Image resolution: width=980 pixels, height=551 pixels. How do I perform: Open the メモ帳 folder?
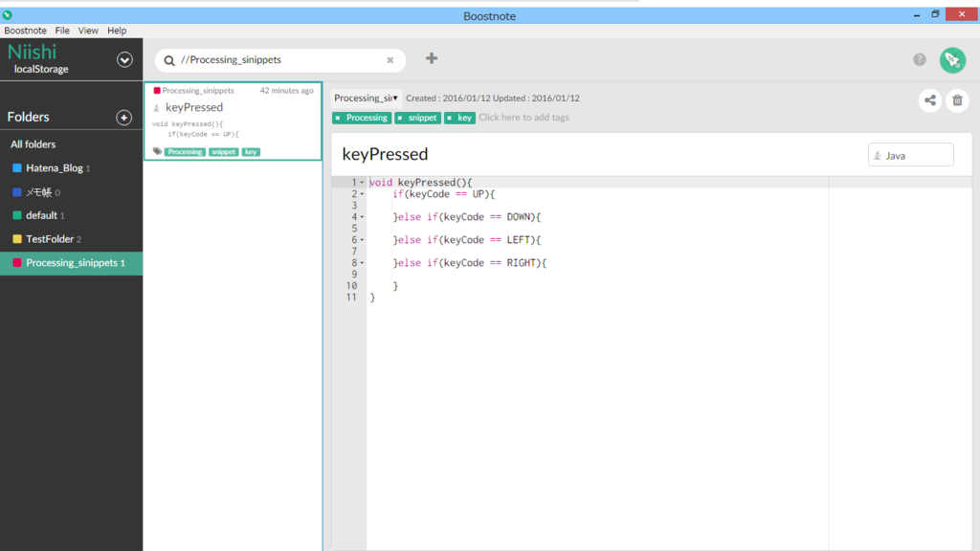pos(71,191)
